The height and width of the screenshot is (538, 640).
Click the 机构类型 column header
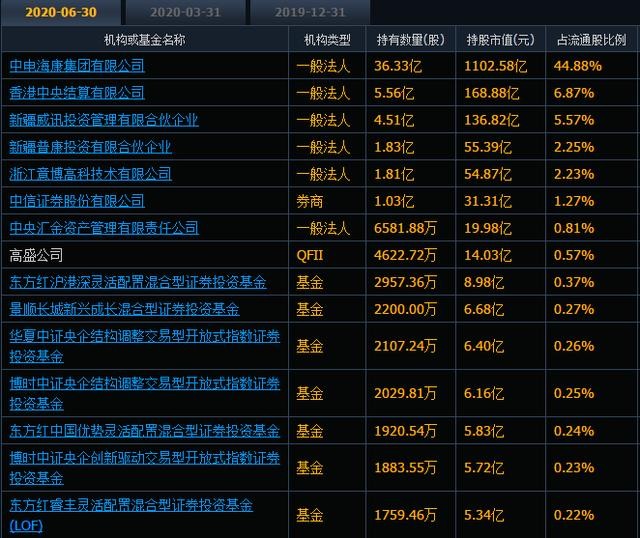(x=327, y=40)
